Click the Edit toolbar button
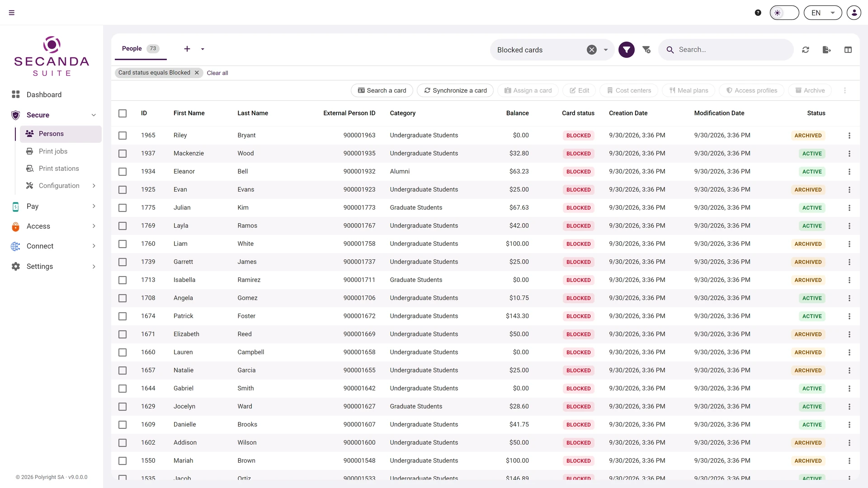Viewport: 868px width, 488px height. tap(579, 90)
